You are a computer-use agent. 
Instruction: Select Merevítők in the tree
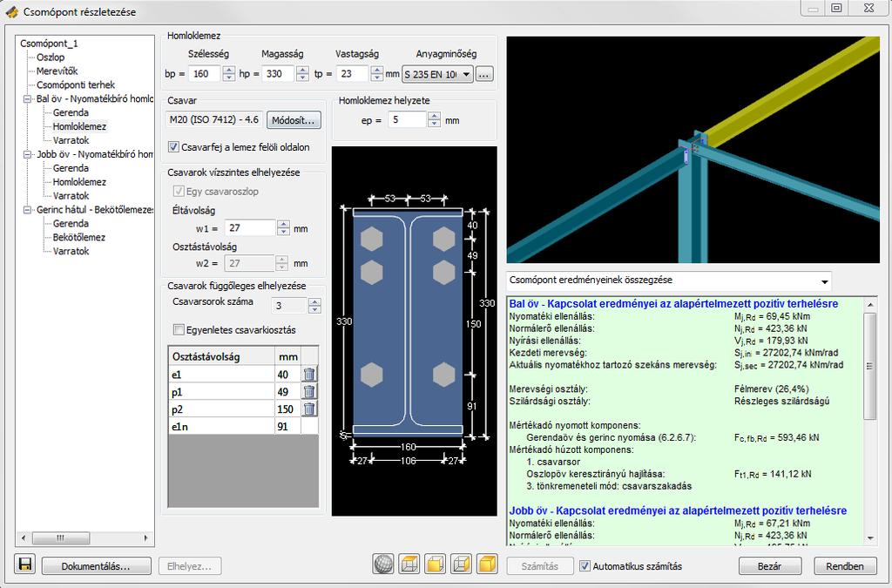pyautogui.click(x=57, y=71)
